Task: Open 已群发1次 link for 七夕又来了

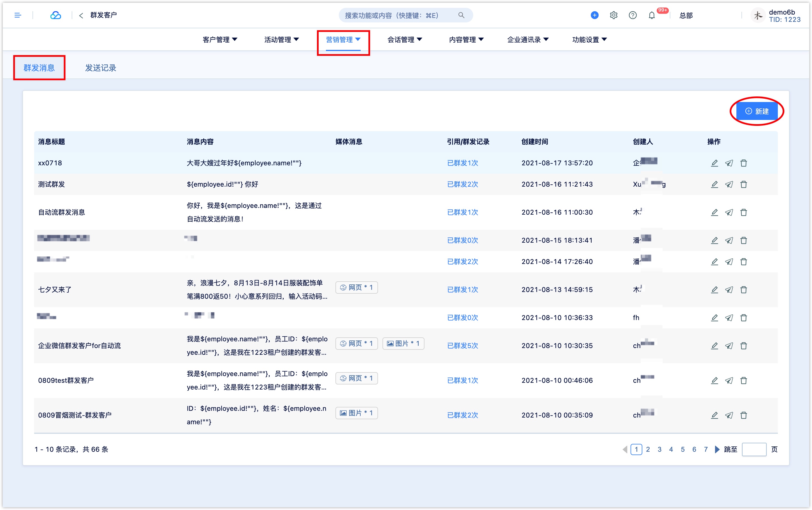Action: tap(462, 289)
